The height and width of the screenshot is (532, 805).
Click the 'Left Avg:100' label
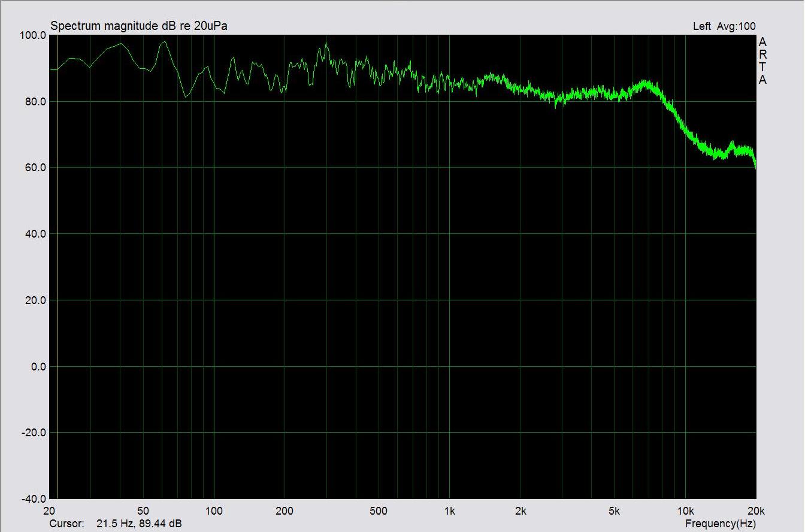(724, 26)
